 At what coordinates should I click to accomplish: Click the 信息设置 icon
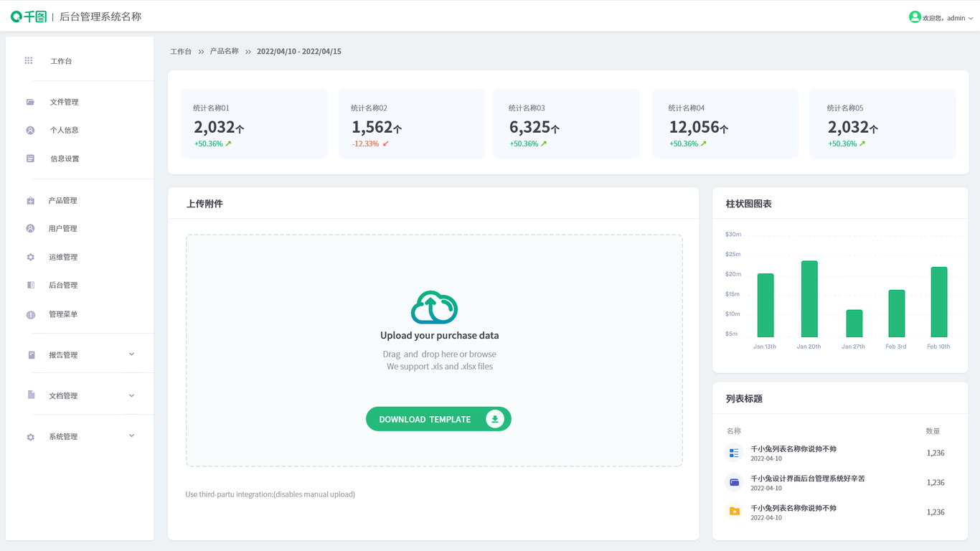click(x=30, y=159)
